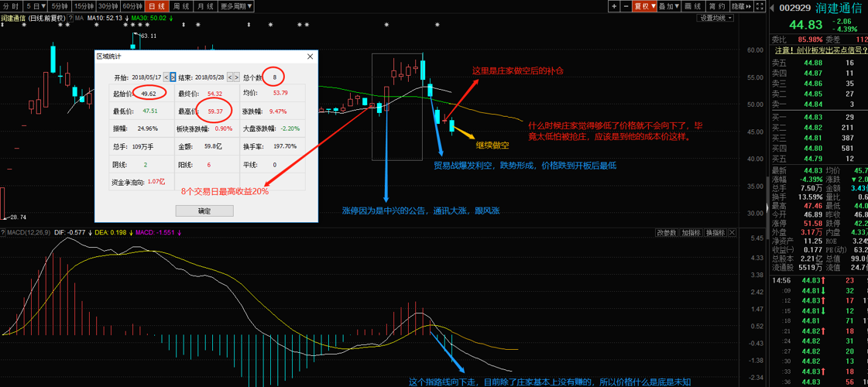Switch to 60分钟 period tab
868x387 pixels.
pyautogui.click(x=133, y=7)
